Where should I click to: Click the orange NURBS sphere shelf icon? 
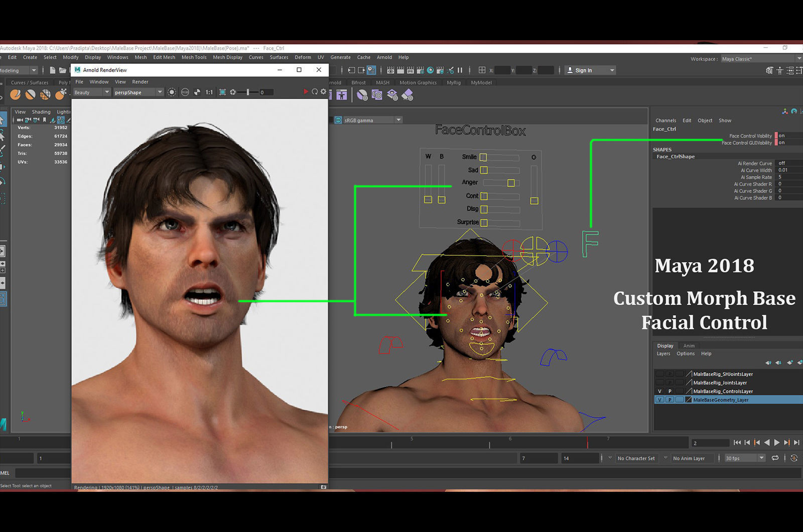[x=16, y=94]
